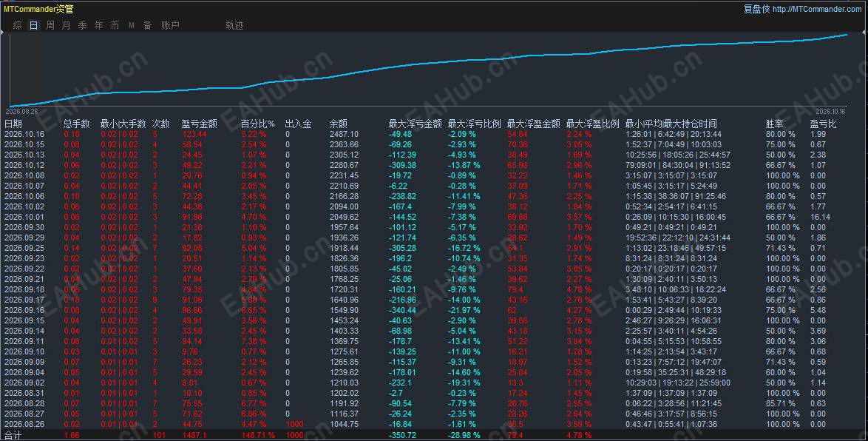Click the balance value 2487.10

coord(344,134)
